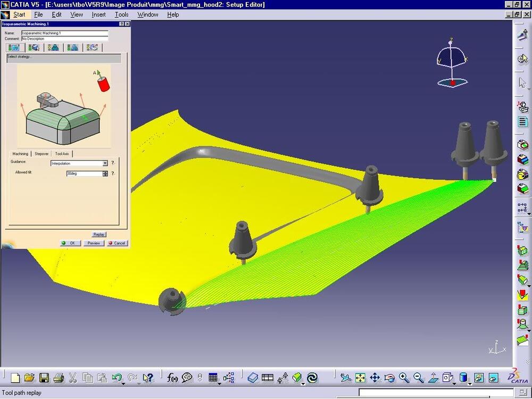Click the document list icon in right toolbar
Viewport: 532px width, 399px height.
[522, 121]
